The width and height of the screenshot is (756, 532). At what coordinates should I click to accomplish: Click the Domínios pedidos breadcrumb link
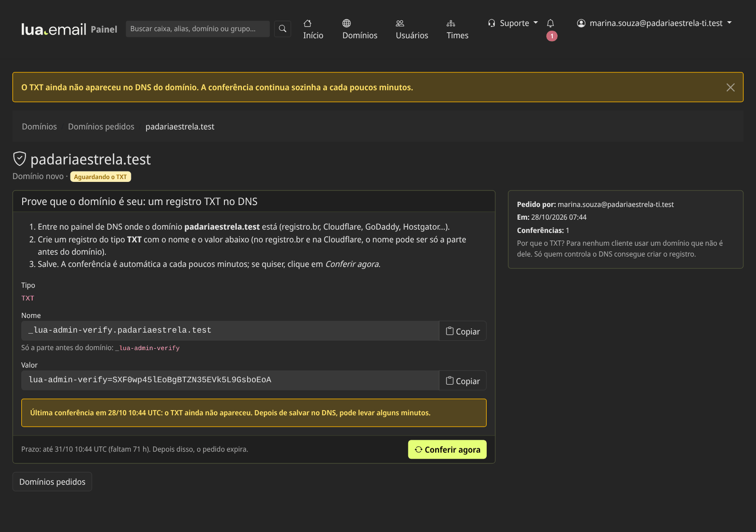pos(101,127)
